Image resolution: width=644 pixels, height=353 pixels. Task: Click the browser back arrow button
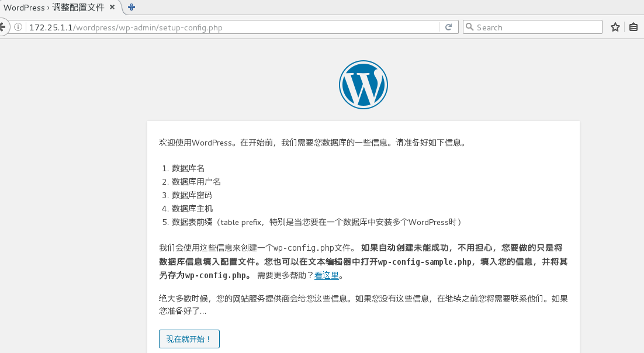[x=2, y=27]
